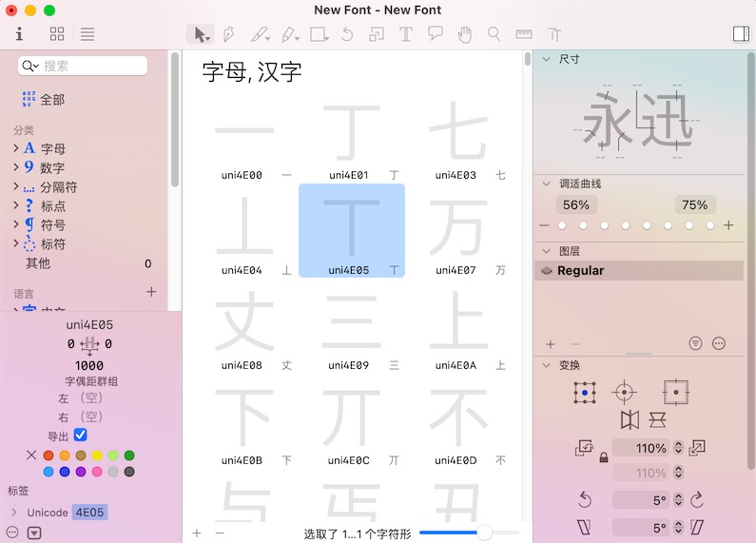Remove the selected glyph with minus

pos(220,533)
